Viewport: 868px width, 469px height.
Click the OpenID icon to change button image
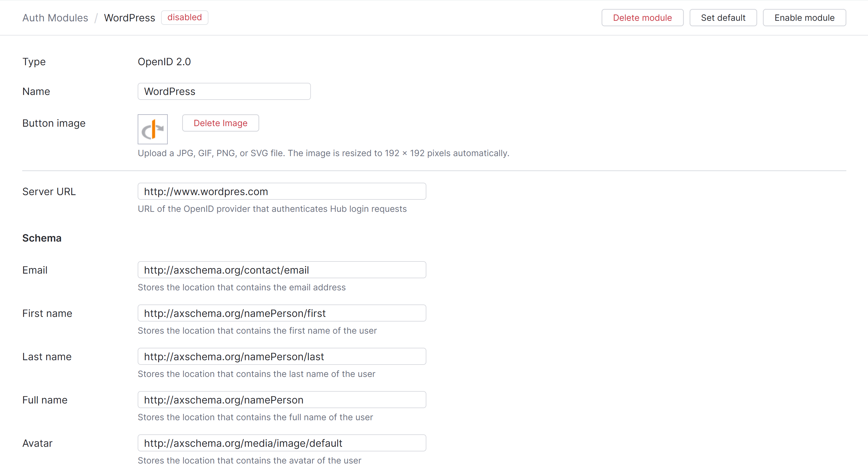point(152,129)
